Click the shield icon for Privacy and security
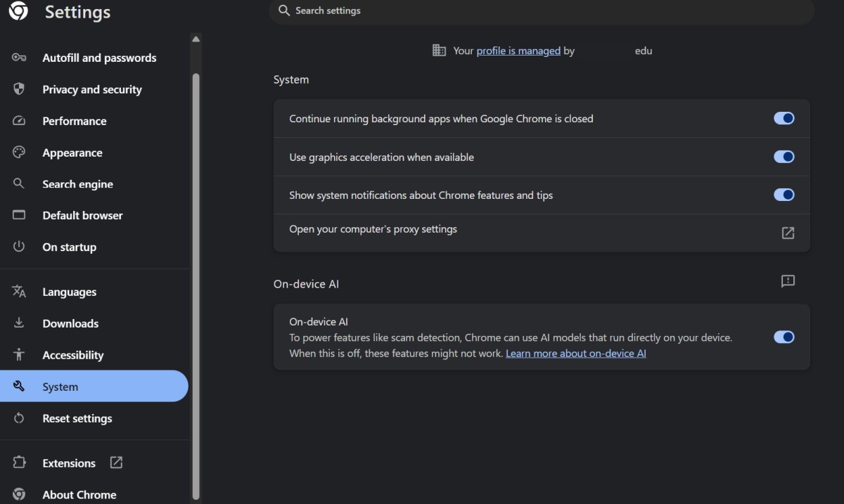The height and width of the screenshot is (504, 844). (x=19, y=89)
